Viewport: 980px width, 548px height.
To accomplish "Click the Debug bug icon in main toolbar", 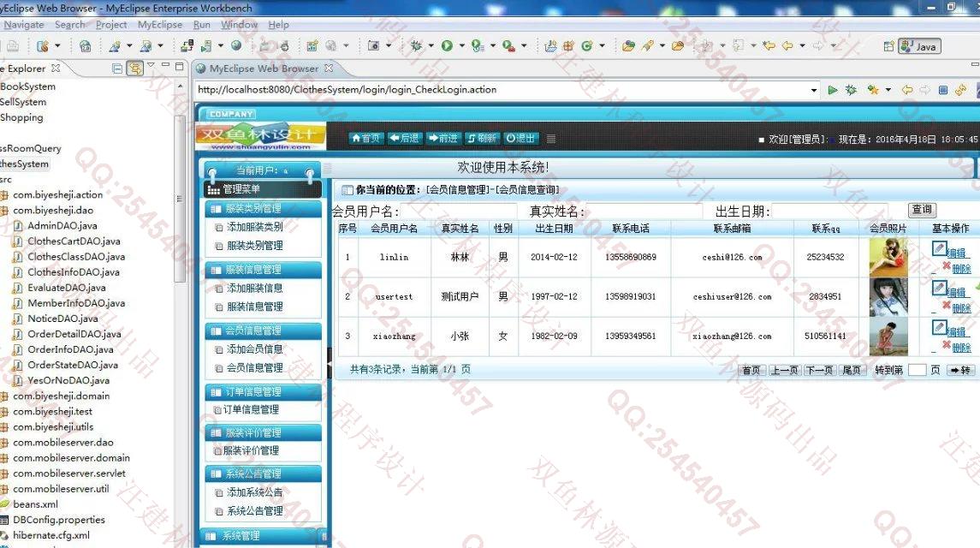I will point(416,45).
